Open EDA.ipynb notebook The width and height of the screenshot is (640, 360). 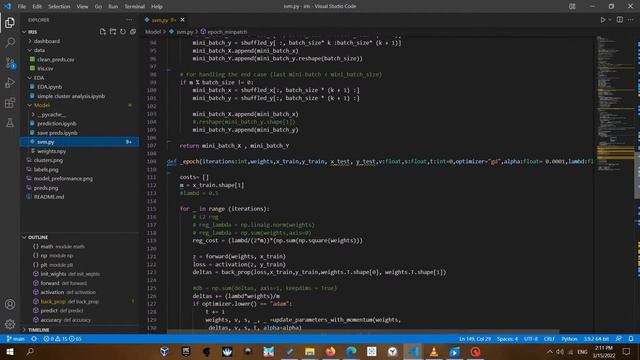(49, 87)
